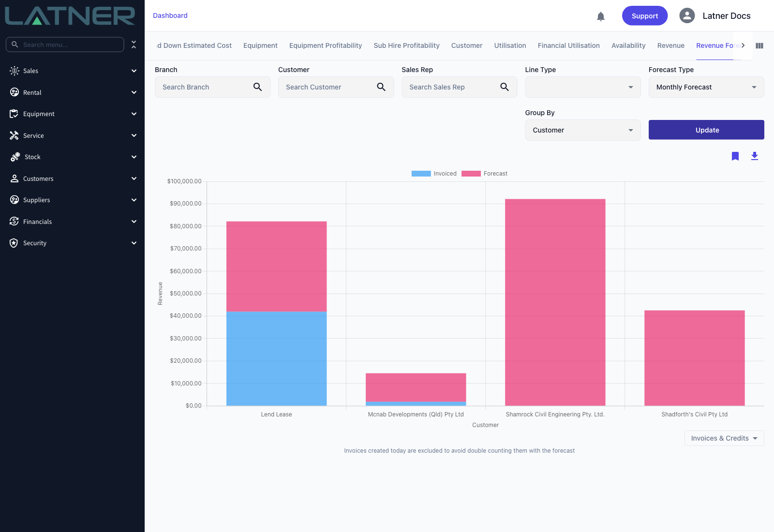Switch to the Sub Hire Profitability tab

coord(407,45)
